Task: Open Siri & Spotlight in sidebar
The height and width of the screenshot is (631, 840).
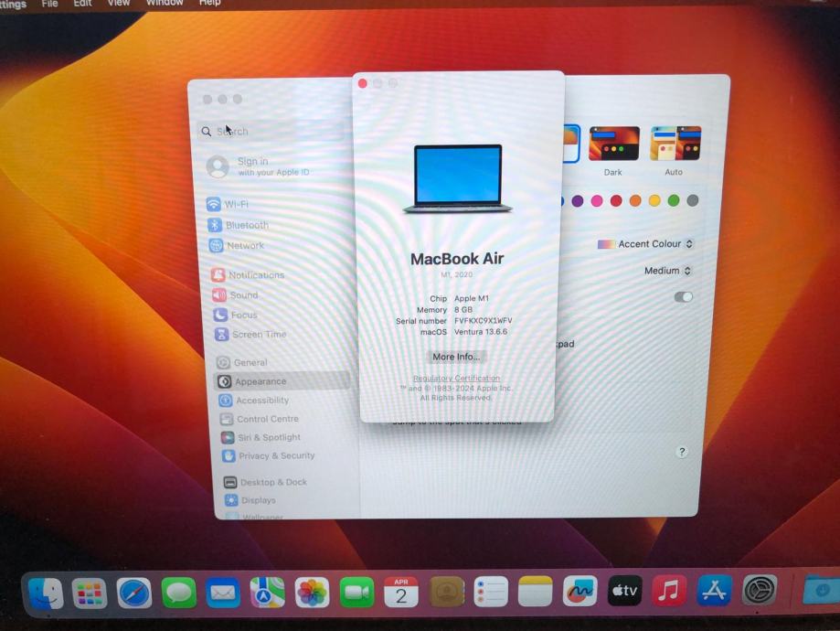Action: 261,437
